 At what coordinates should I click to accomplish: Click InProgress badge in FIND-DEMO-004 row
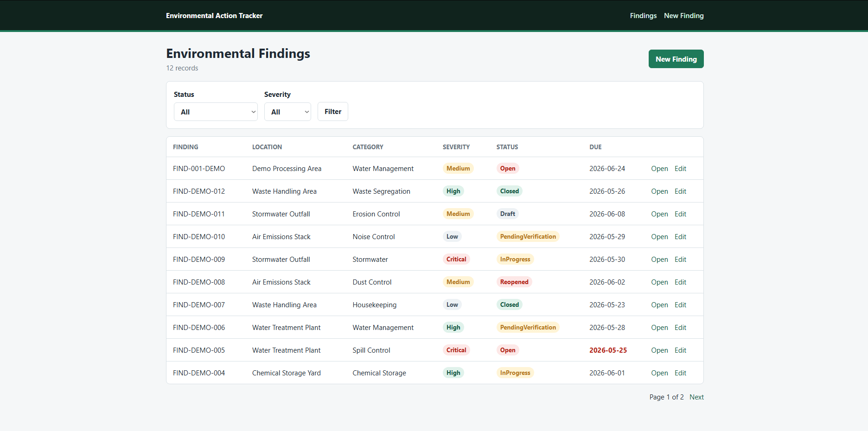(515, 373)
